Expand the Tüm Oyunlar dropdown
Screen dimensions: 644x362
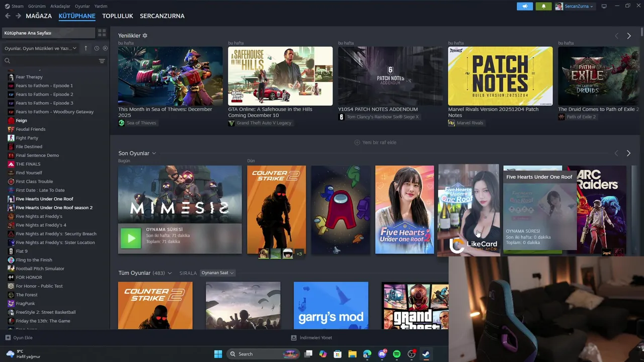[x=170, y=273]
